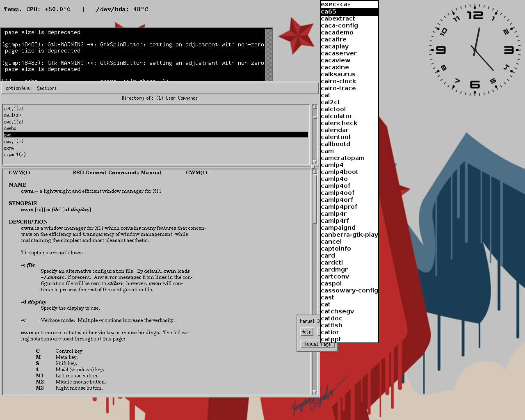The width and height of the screenshot is (525, 420).
Task: Select catfish in the exec list
Action: coord(331,325)
